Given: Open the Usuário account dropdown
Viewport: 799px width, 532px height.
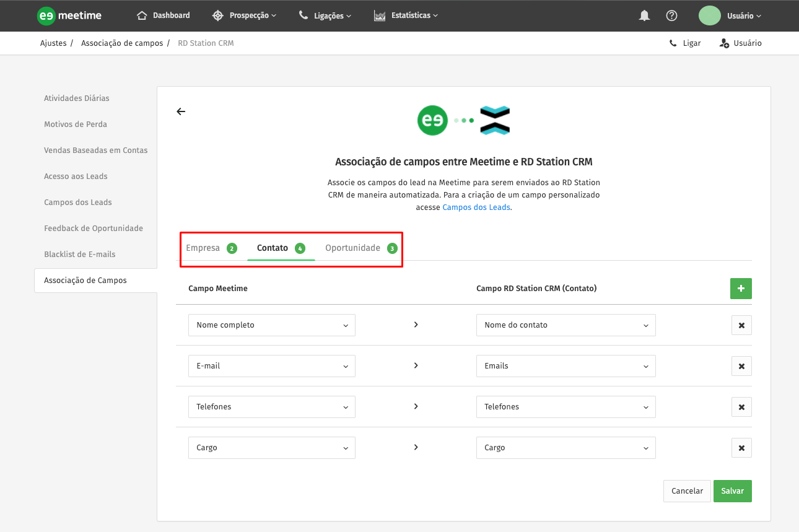Looking at the screenshot, I should tap(744, 15).
